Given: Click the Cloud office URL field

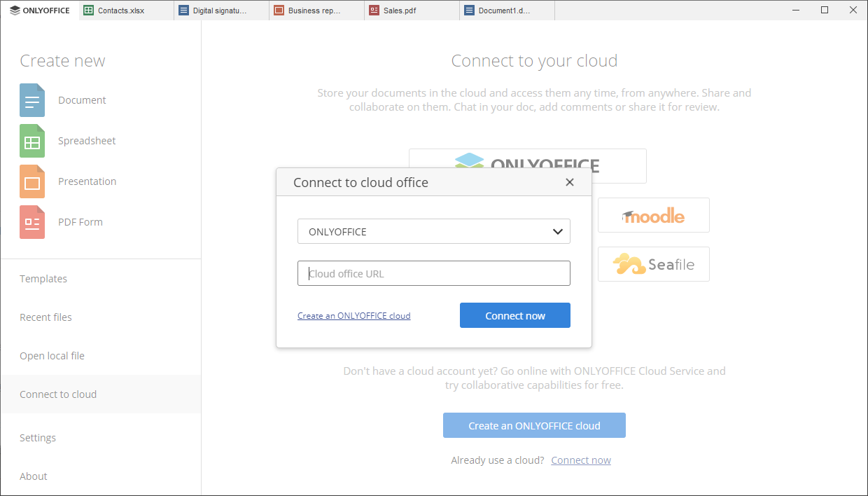Looking at the screenshot, I should pos(434,273).
